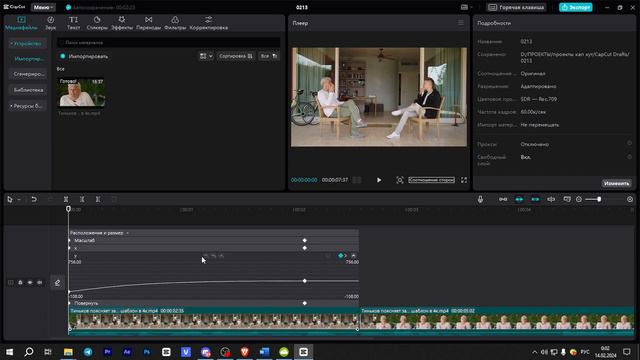The width and height of the screenshot is (640, 360).
Task: Open the Текст tab
Action: click(73, 23)
